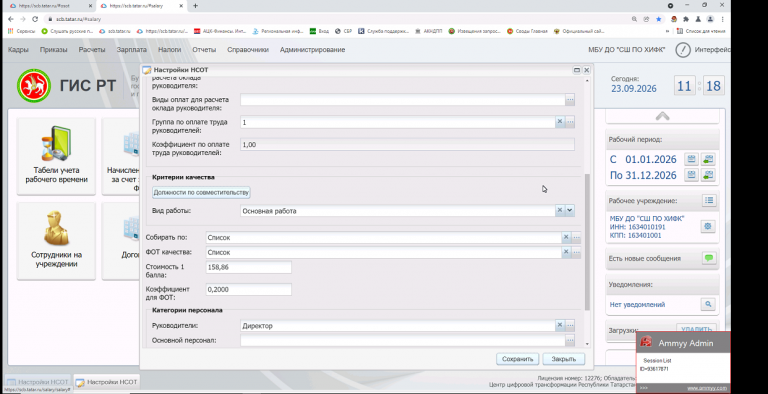768x394 pixels.
Task: Open the Служба поддержки bookmark
Action: point(384,31)
